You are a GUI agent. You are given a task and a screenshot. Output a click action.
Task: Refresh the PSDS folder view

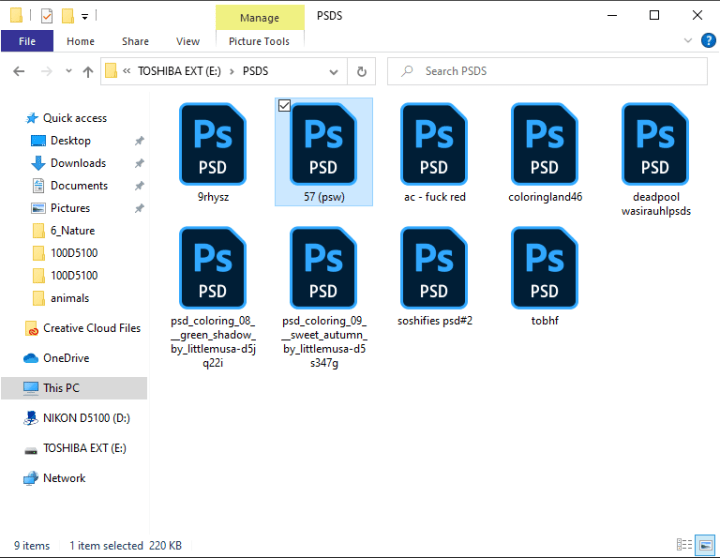tap(362, 71)
